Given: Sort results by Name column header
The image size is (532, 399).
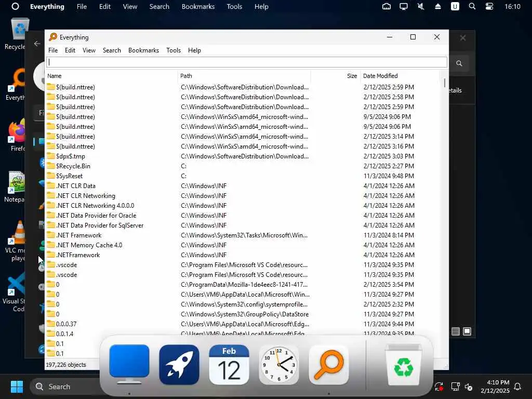Looking at the screenshot, I should point(111,76).
